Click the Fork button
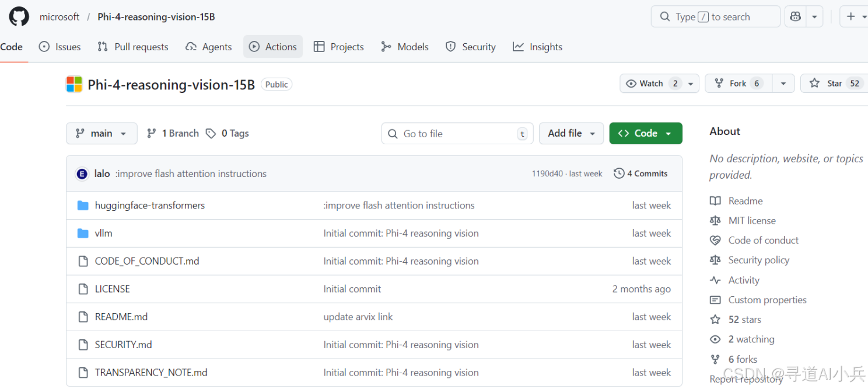 (x=738, y=84)
